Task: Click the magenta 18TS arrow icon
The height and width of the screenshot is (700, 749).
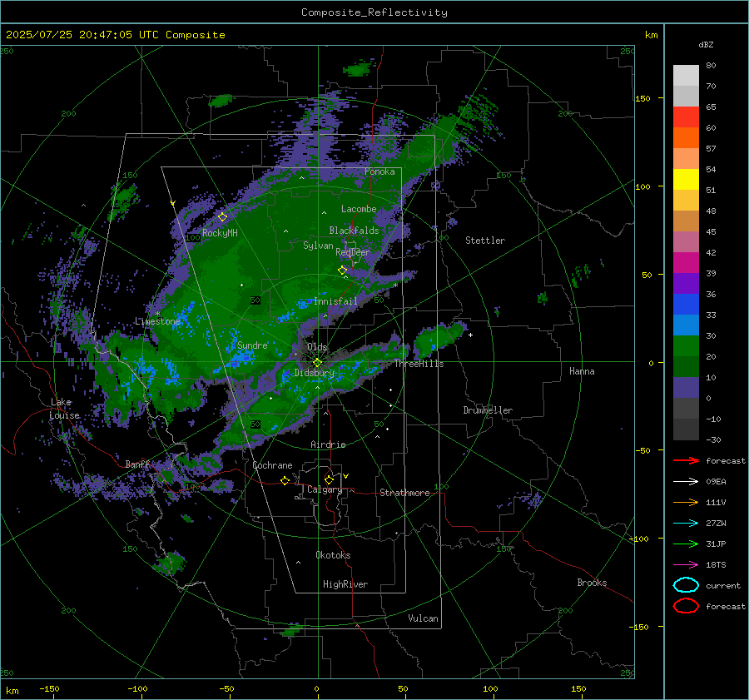Action: (x=686, y=565)
